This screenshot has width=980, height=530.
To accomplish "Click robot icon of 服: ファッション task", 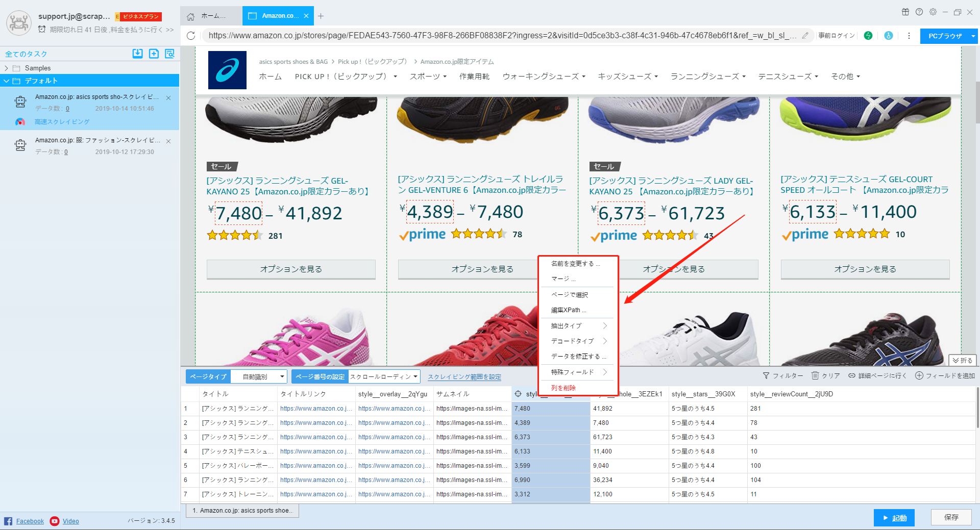I will click(x=20, y=145).
